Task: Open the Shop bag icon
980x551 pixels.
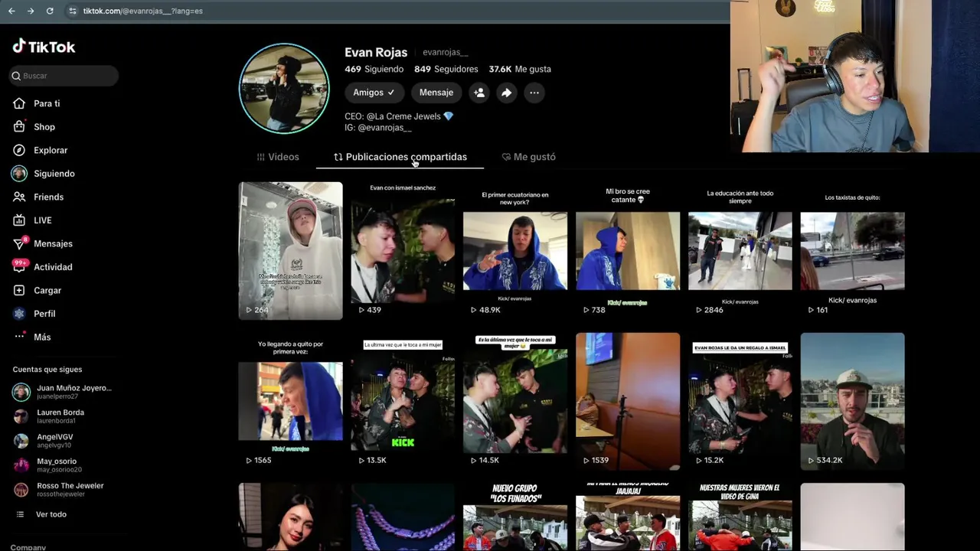Action: 19,127
